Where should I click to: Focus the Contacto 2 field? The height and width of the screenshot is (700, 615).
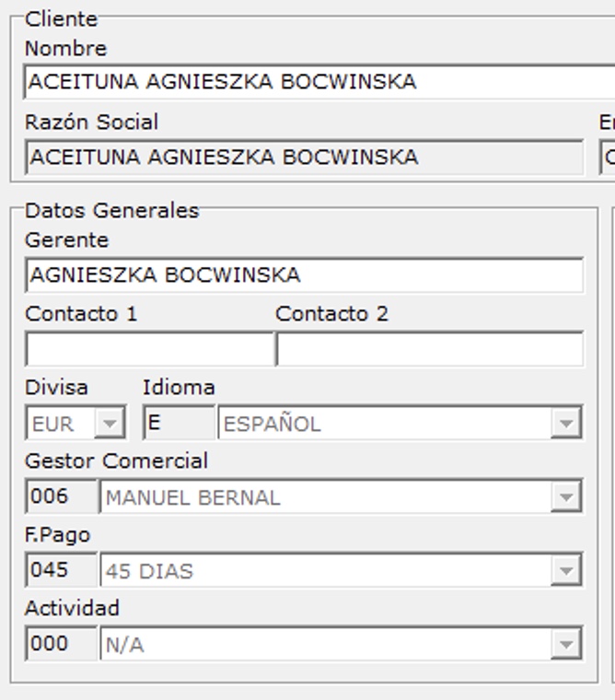[x=429, y=350]
